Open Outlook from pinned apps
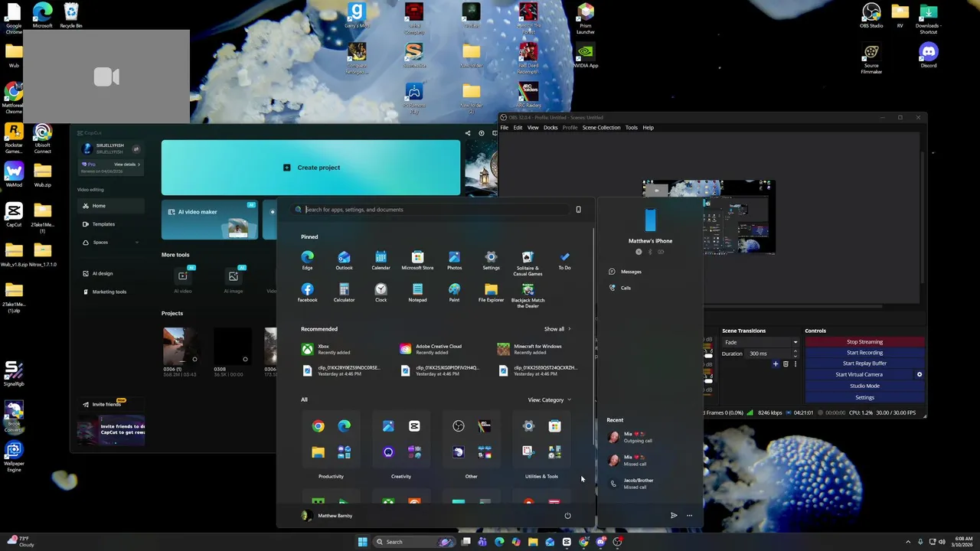980x551 pixels. pos(344,260)
